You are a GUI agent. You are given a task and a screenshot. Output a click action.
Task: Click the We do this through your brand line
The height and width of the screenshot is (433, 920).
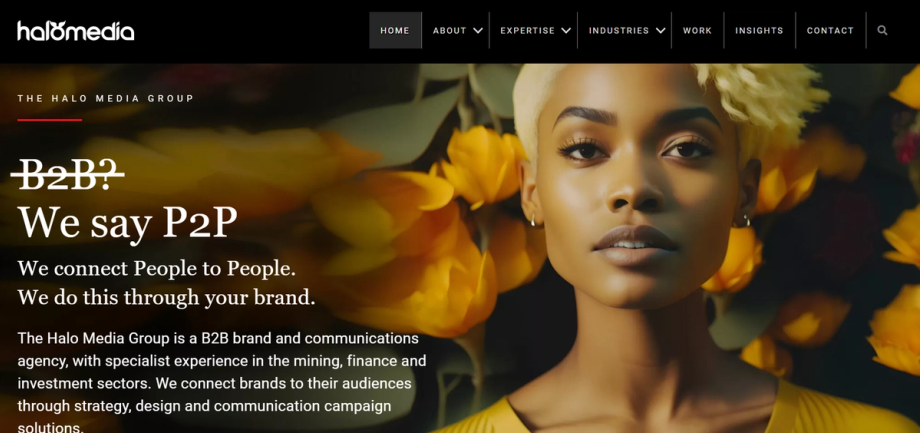(167, 297)
